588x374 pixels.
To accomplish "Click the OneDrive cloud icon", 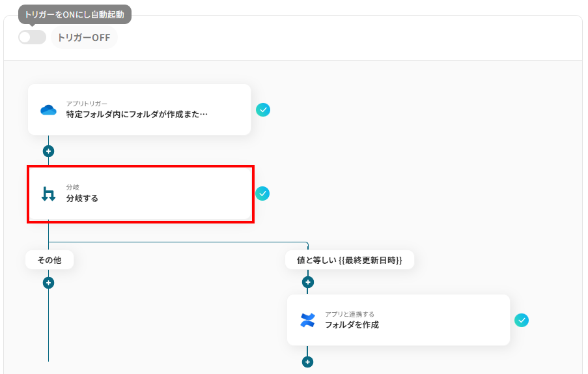I will [x=48, y=110].
